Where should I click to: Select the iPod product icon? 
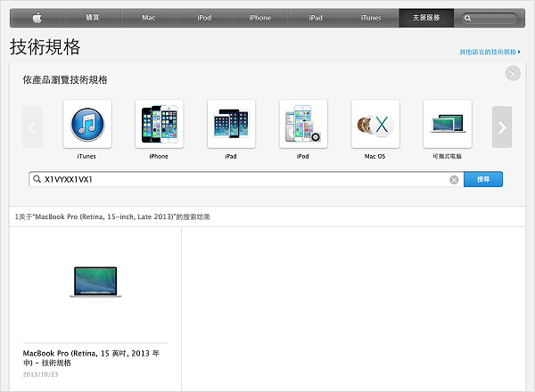point(303,124)
